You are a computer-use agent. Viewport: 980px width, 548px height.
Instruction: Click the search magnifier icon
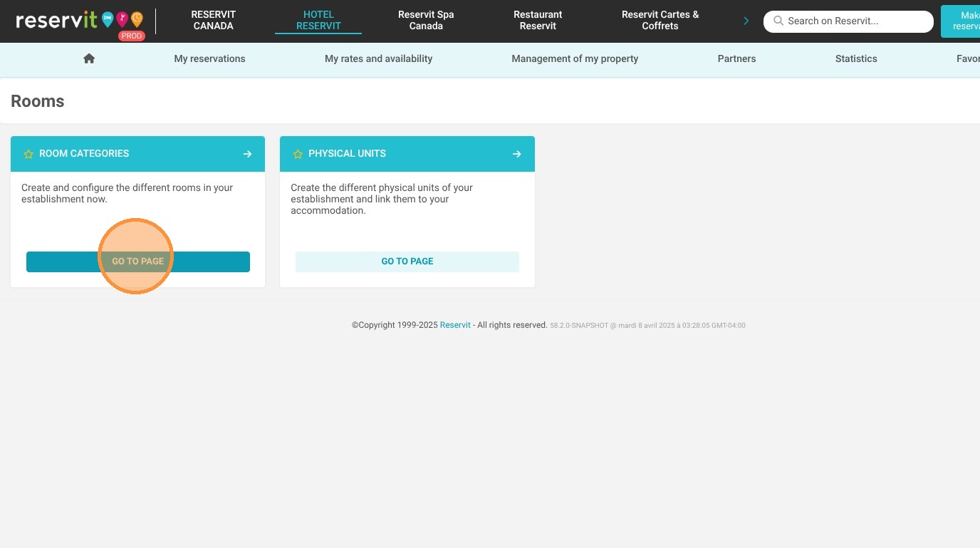coord(778,21)
